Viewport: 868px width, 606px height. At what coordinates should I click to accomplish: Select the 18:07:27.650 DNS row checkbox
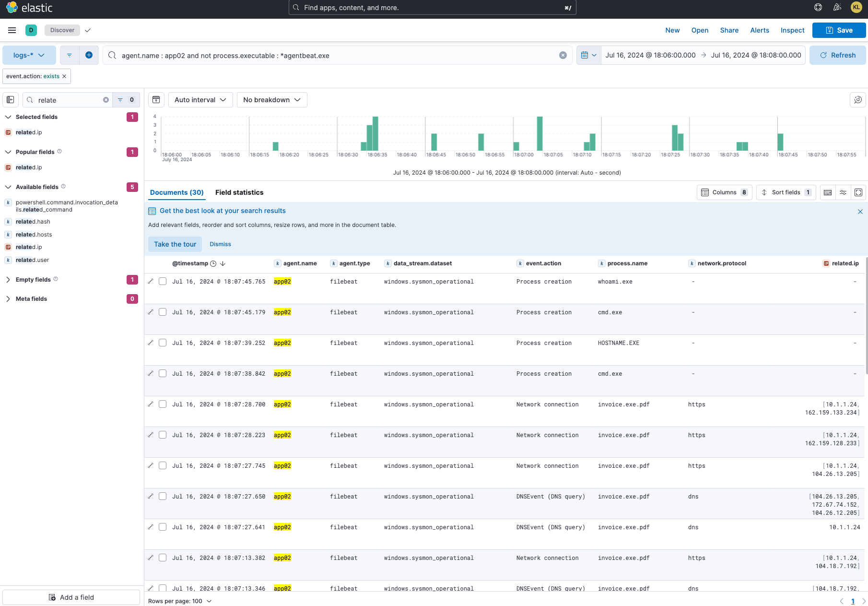163,496
